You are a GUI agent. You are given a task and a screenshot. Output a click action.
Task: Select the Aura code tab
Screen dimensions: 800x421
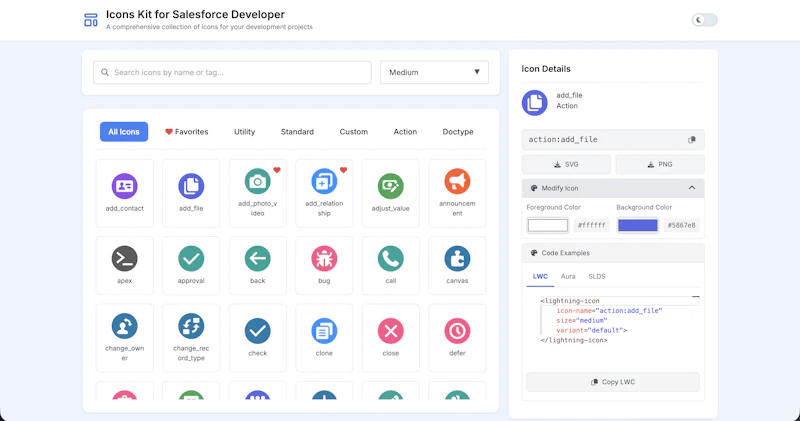coord(568,277)
